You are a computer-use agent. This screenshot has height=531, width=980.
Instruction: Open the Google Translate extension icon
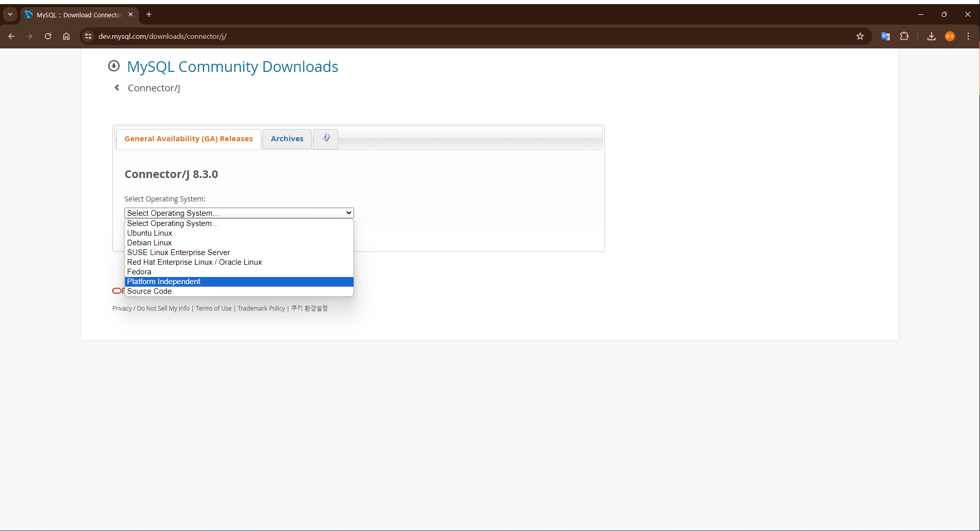(x=886, y=36)
